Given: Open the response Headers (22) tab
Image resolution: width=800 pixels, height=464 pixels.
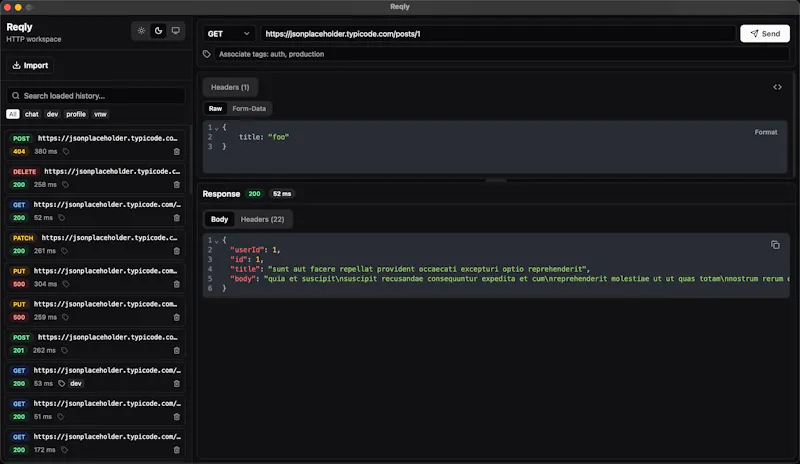Looking at the screenshot, I should click(x=262, y=219).
